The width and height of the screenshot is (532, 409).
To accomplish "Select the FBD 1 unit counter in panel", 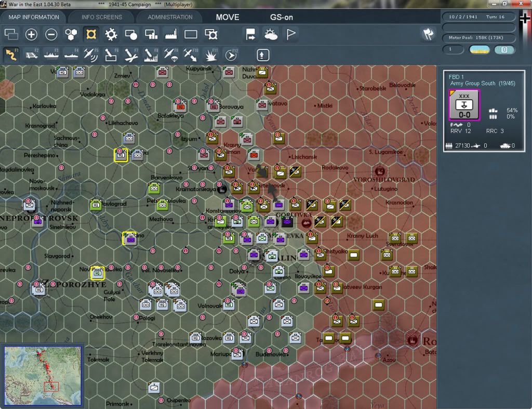I will pyautogui.click(x=464, y=105).
